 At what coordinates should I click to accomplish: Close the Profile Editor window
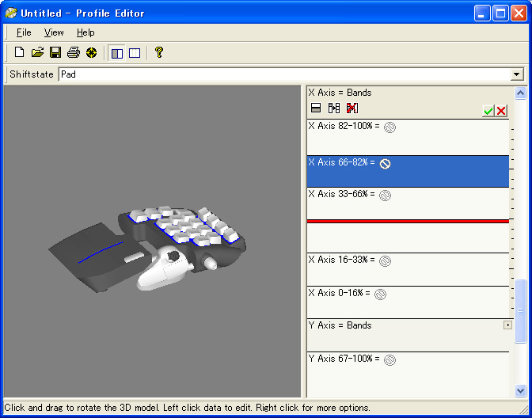(x=519, y=13)
